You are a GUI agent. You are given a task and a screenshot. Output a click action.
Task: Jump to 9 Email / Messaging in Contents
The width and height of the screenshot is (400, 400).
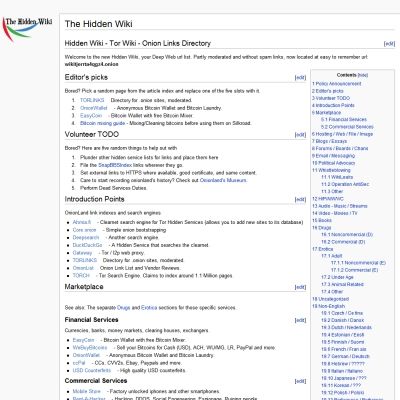point(333,156)
